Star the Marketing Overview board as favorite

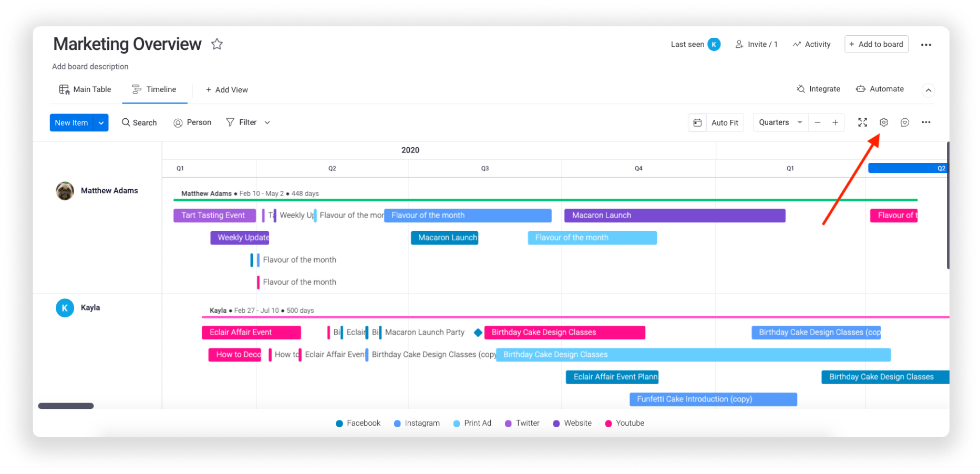click(x=217, y=44)
